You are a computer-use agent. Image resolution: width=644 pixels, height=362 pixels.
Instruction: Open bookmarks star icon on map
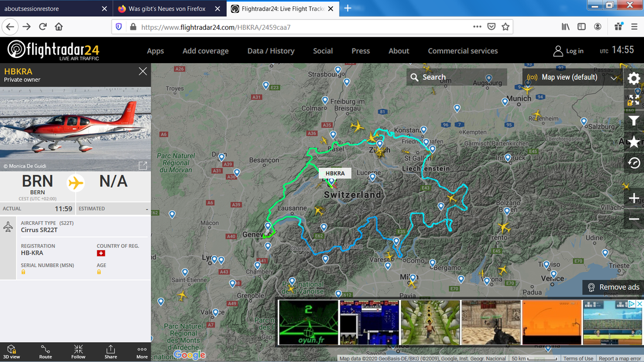[x=633, y=142]
